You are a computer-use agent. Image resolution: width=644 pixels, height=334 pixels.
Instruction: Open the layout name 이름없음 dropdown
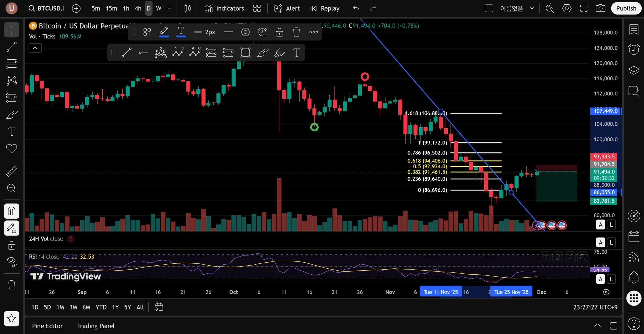pyautogui.click(x=532, y=8)
